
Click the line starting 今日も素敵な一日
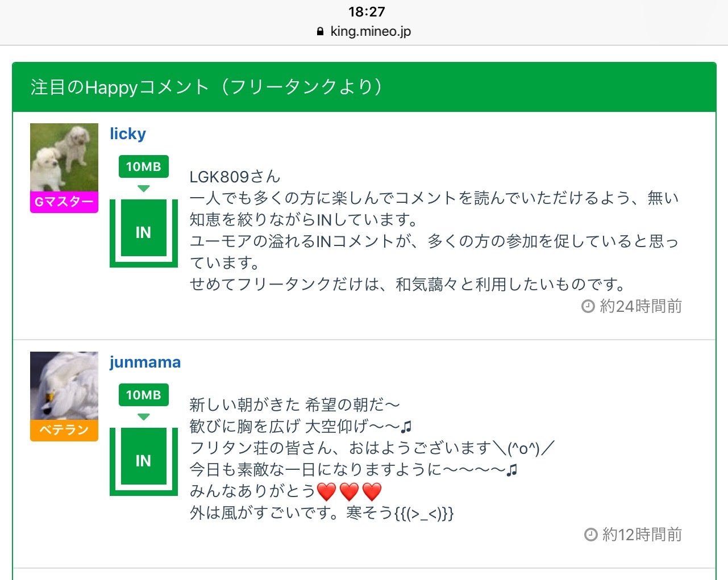click(354, 470)
